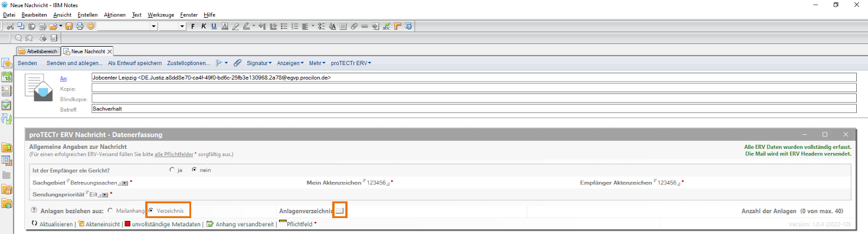Click the orange Stop icon in toolbar
Screen dimensions: 868x234
tap(90, 26)
